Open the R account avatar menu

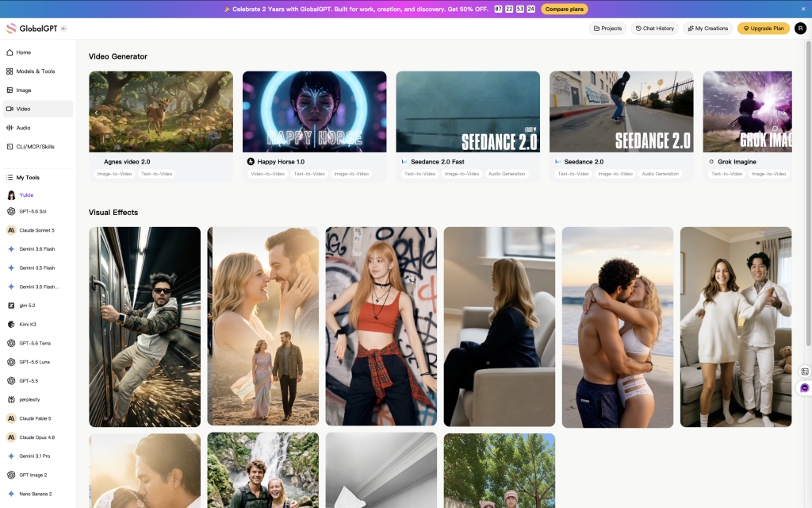click(800, 29)
